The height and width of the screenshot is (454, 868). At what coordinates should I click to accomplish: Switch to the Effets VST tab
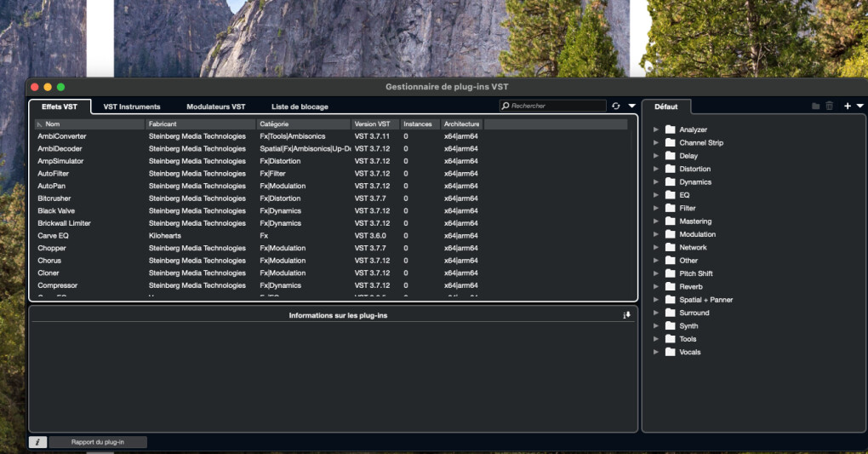pos(60,106)
